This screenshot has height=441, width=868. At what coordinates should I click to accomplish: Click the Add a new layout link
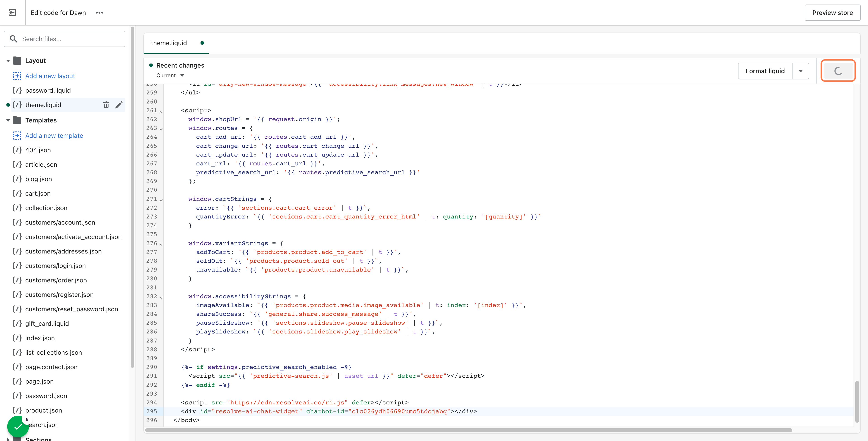tap(50, 76)
